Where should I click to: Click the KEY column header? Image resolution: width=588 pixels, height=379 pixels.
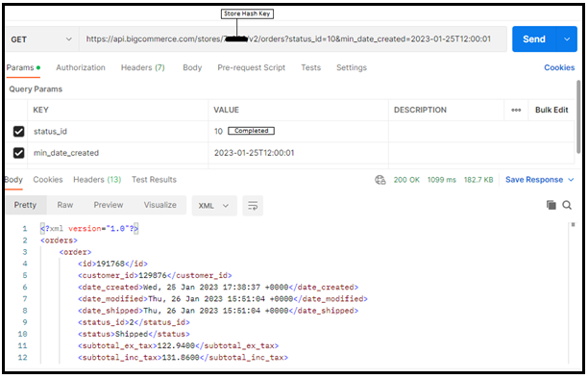click(40, 110)
